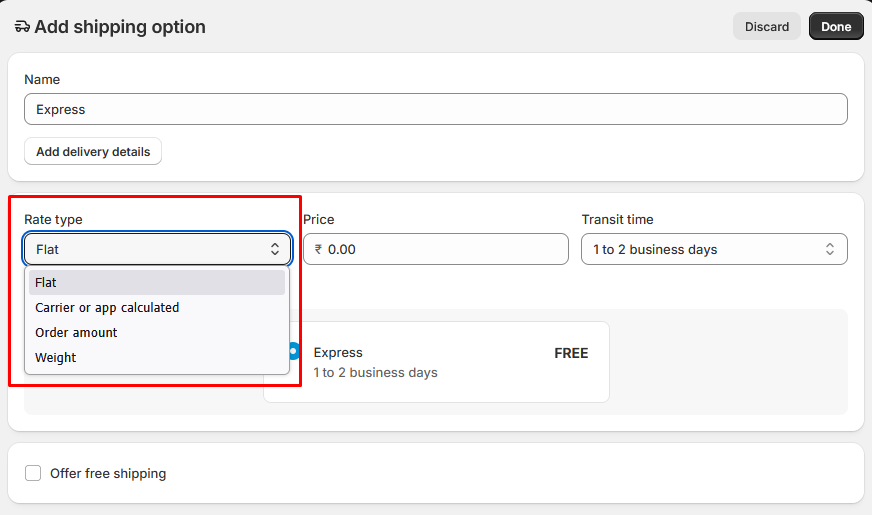Focus the Name field containing Express
The image size is (872, 515).
(x=435, y=109)
